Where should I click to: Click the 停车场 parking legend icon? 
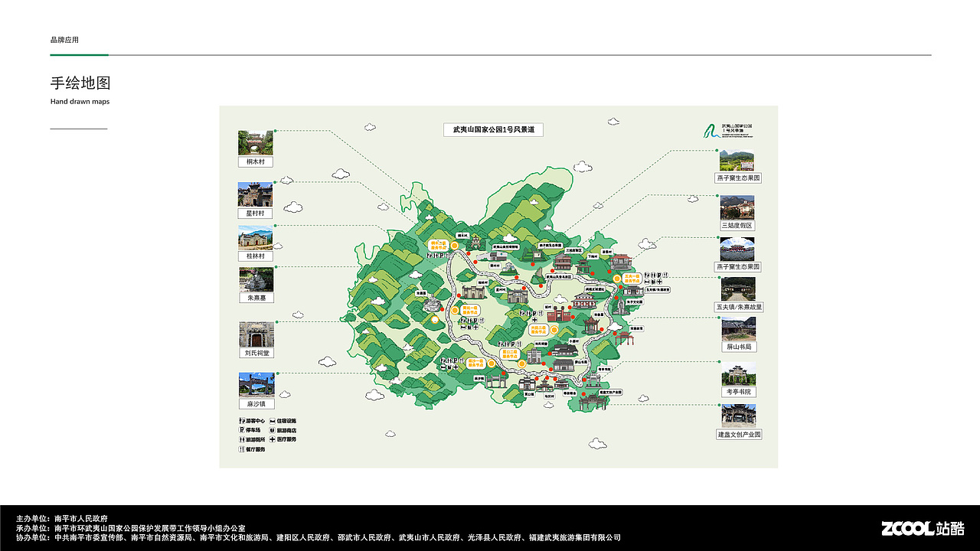242,430
